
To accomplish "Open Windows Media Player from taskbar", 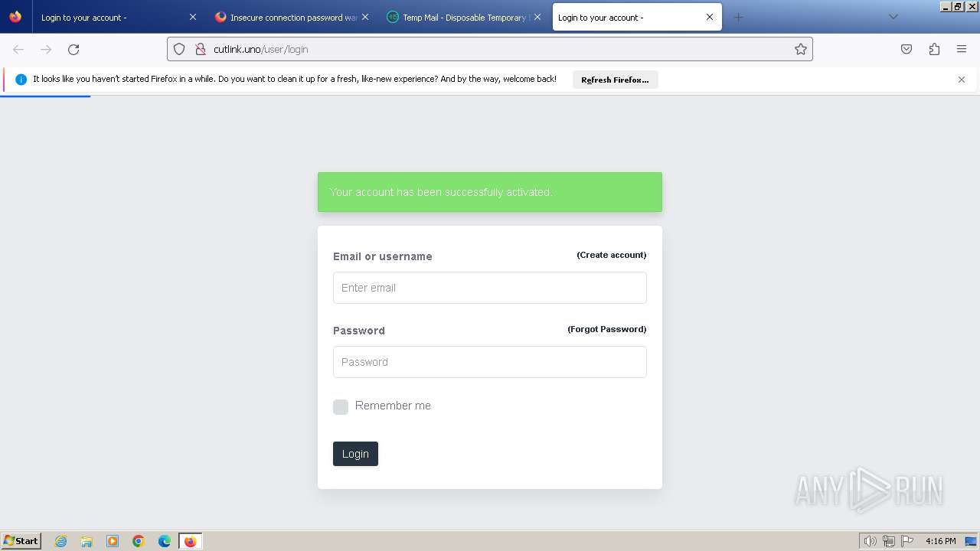I will click(113, 541).
